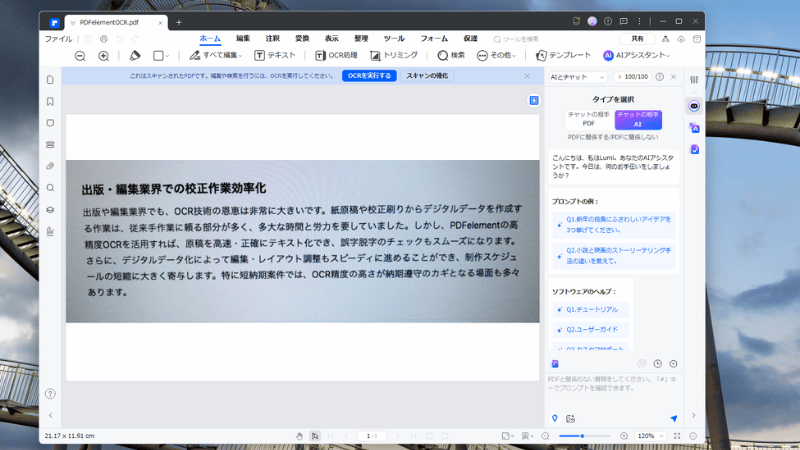This screenshot has height=450, width=800.
Task: Switch to the ツール tab
Action: pos(394,39)
